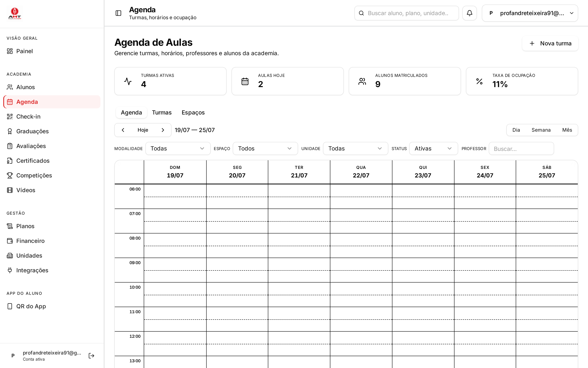This screenshot has height=368, width=588.
Task: Click the Turmas Ativas card
Action: coord(170,81)
